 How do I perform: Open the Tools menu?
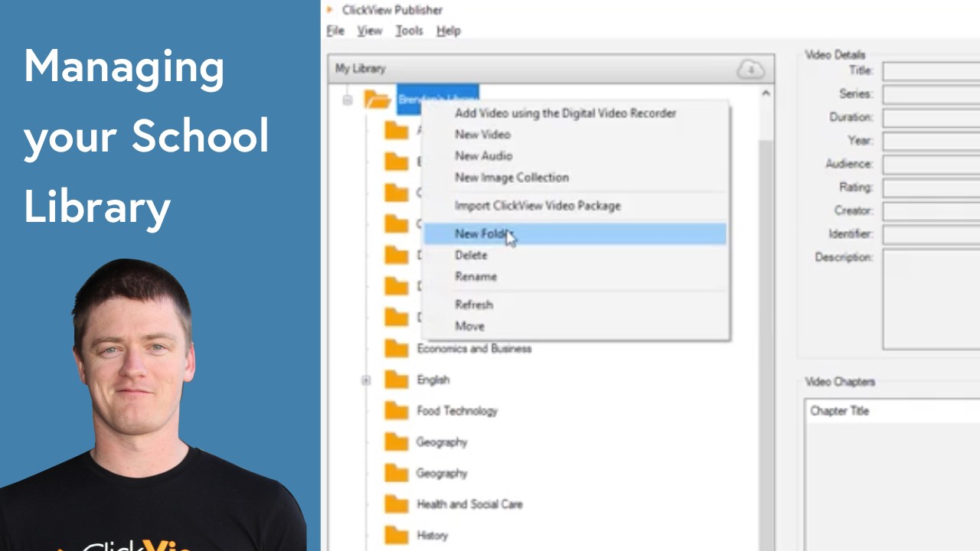click(409, 31)
